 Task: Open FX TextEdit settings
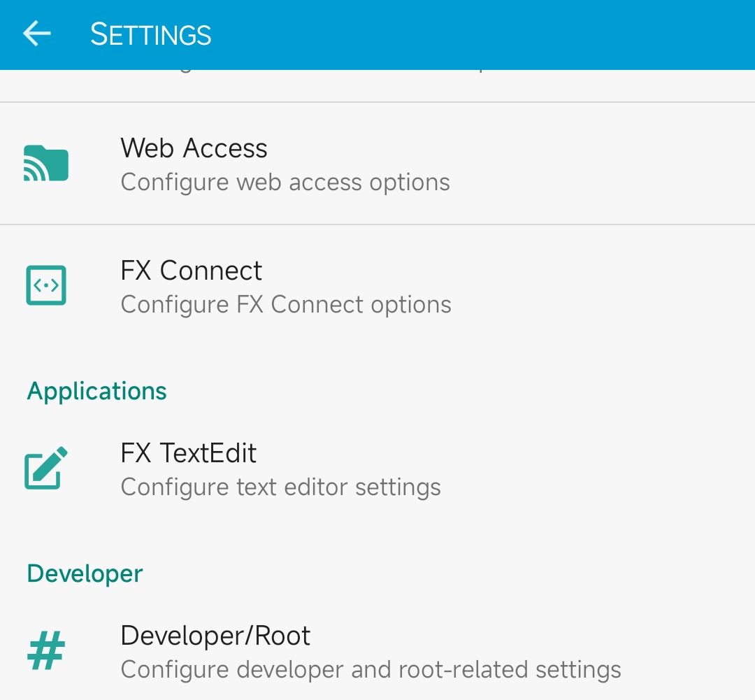(x=377, y=469)
